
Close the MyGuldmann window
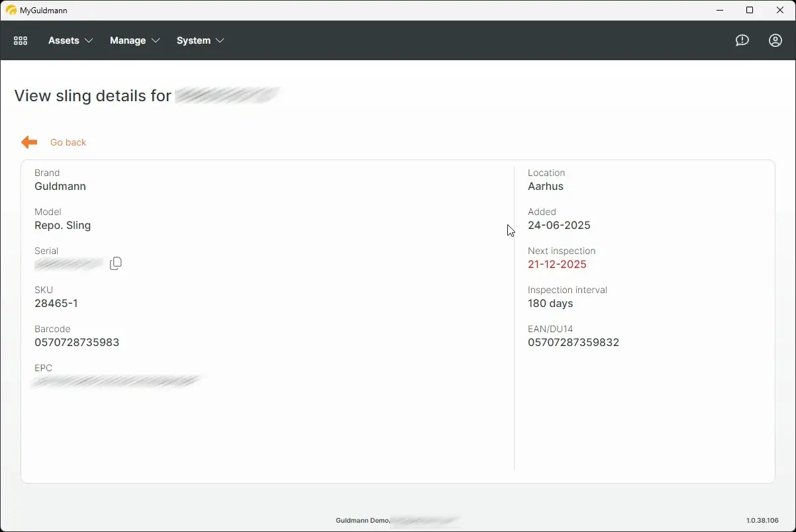pos(780,10)
